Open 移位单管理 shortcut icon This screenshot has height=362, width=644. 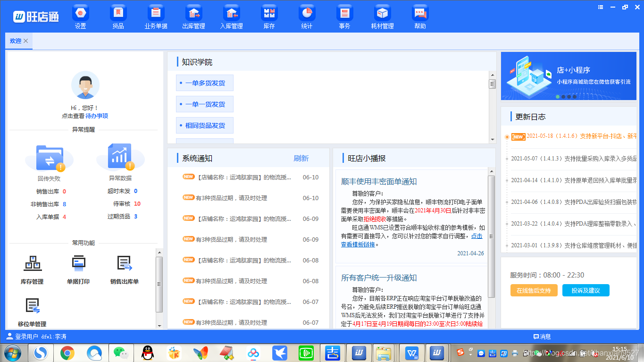[x=32, y=306]
